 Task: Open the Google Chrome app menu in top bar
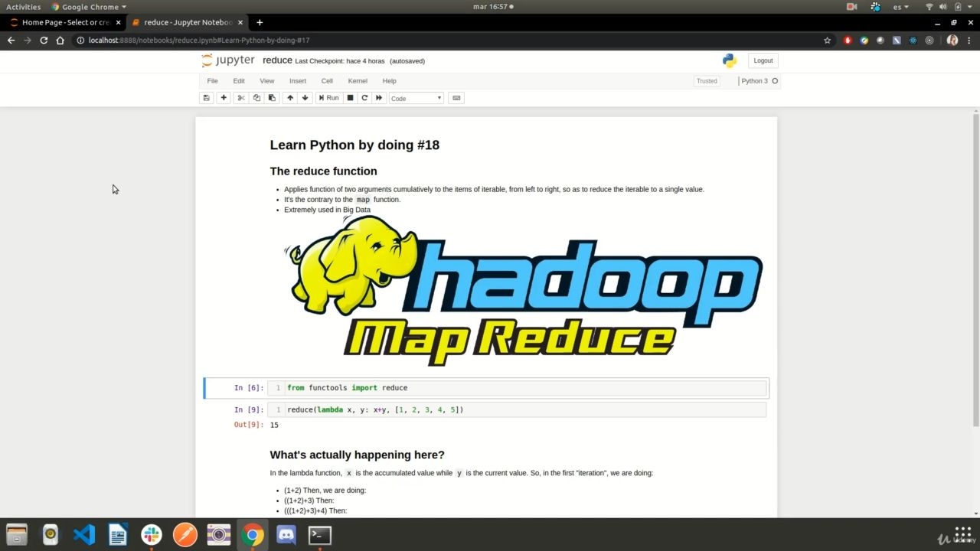click(x=89, y=7)
